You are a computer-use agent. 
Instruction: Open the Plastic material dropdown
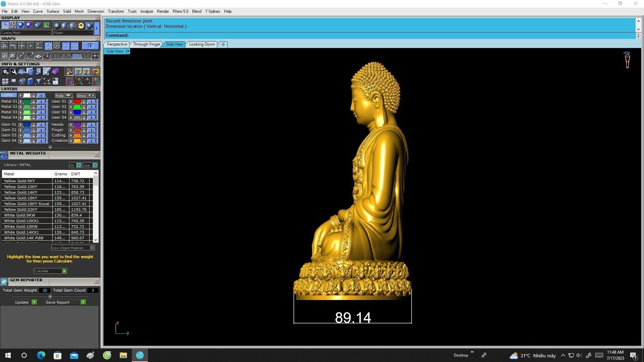(x=73, y=33)
